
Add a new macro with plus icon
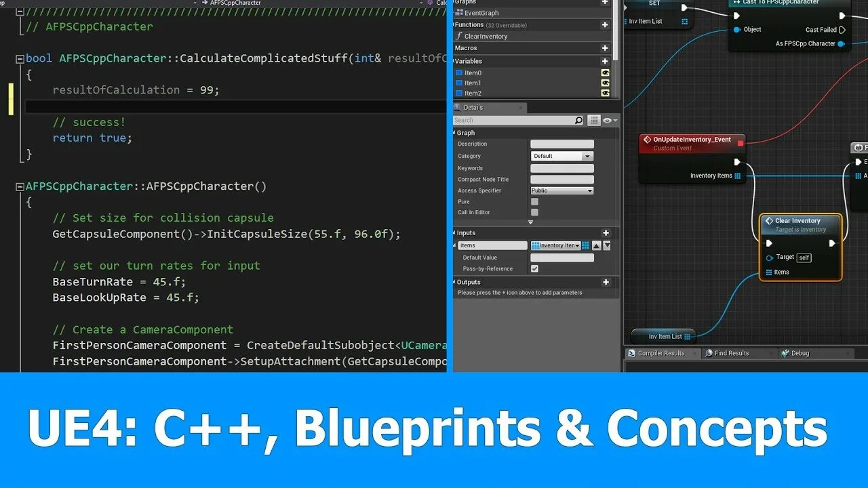[605, 48]
